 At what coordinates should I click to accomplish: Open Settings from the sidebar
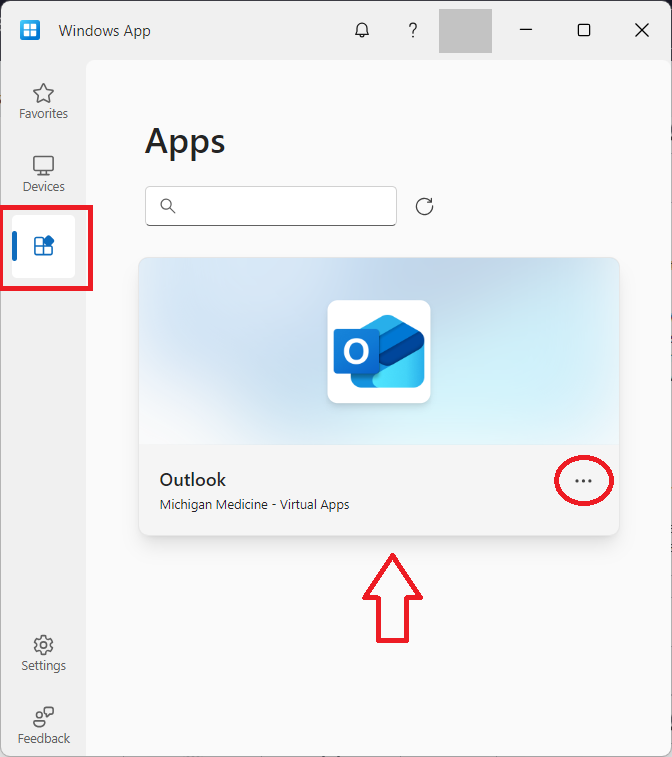[x=43, y=654]
